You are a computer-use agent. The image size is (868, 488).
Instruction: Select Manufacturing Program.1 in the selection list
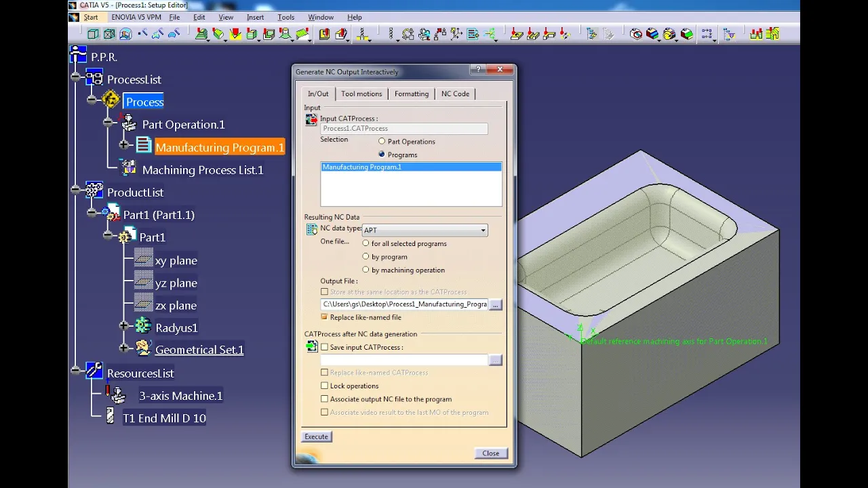411,167
